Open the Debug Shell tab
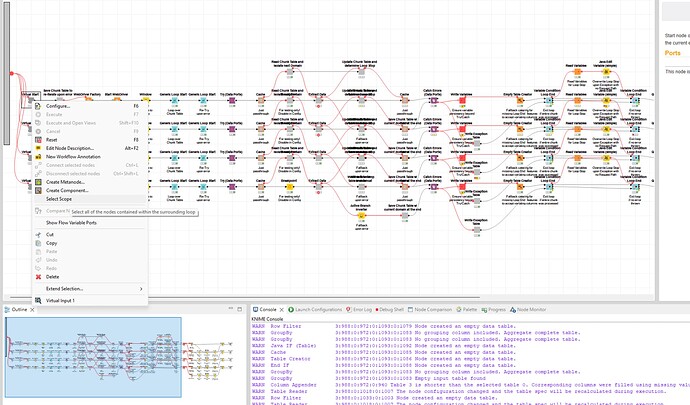 pyautogui.click(x=389, y=309)
